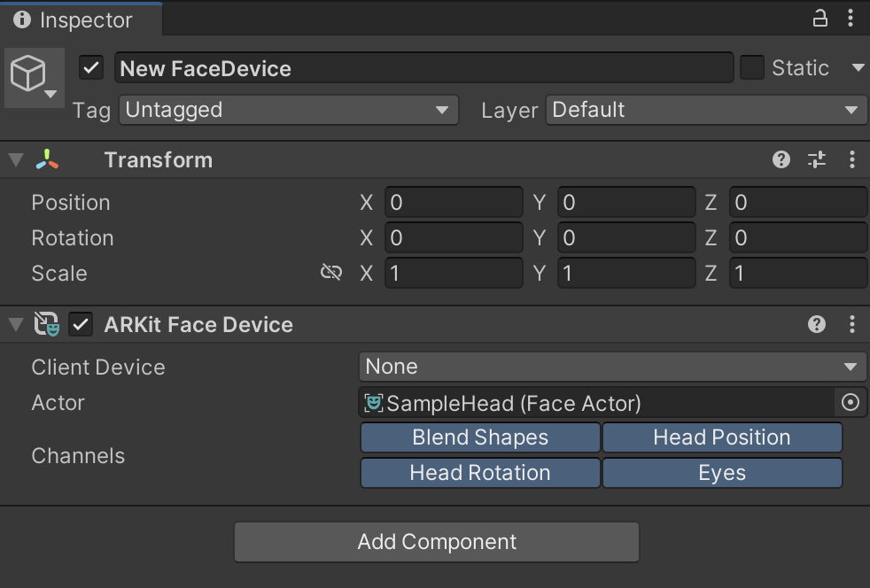Toggle the Scale constrained proportions link icon
Screen dimensions: 870x588
[x=331, y=273]
